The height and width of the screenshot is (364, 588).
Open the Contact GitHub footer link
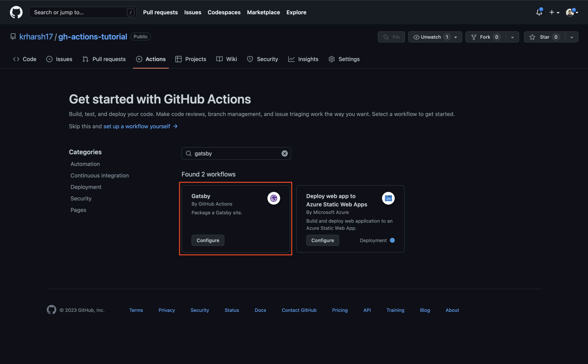(299, 310)
